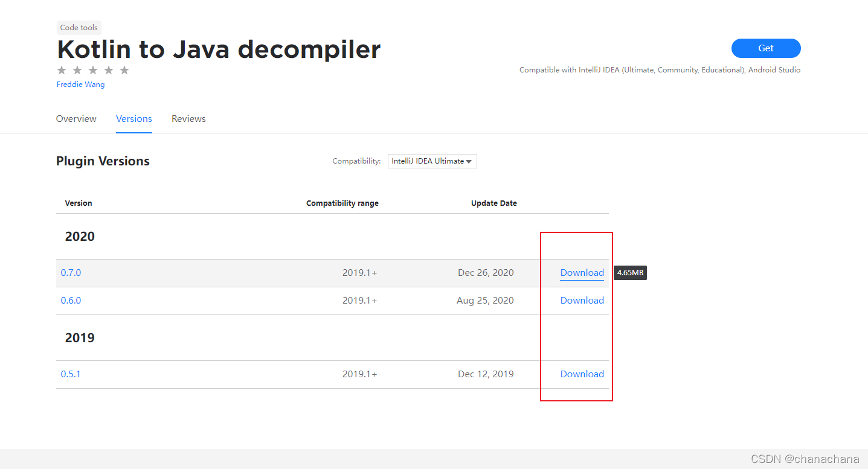Switch to the Versions tab

pyautogui.click(x=134, y=119)
